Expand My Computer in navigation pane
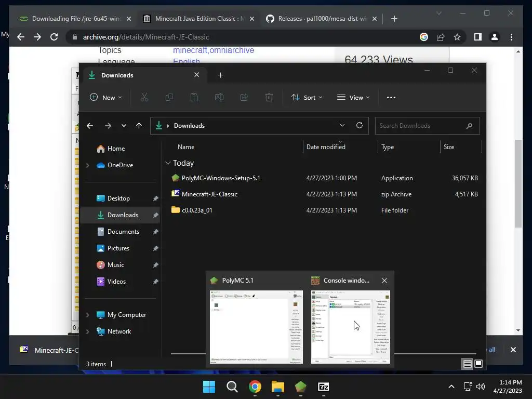The width and height of the screenshot is (532, 399). click(87, 315)
